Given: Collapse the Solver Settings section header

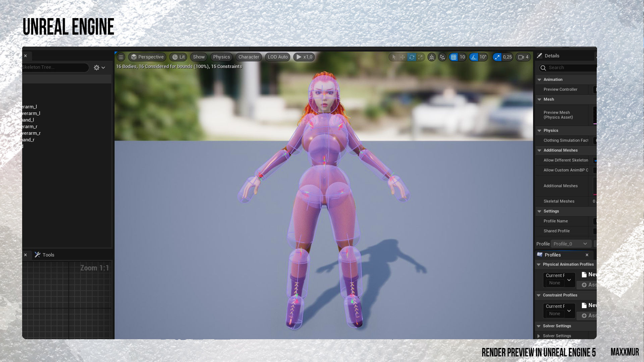Looking at the screenshot, I should [x=539, y=326].
